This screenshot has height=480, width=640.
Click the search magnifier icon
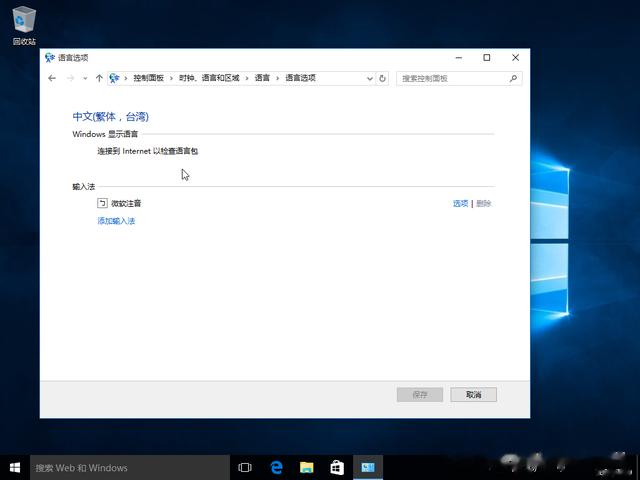coord(513,78)
